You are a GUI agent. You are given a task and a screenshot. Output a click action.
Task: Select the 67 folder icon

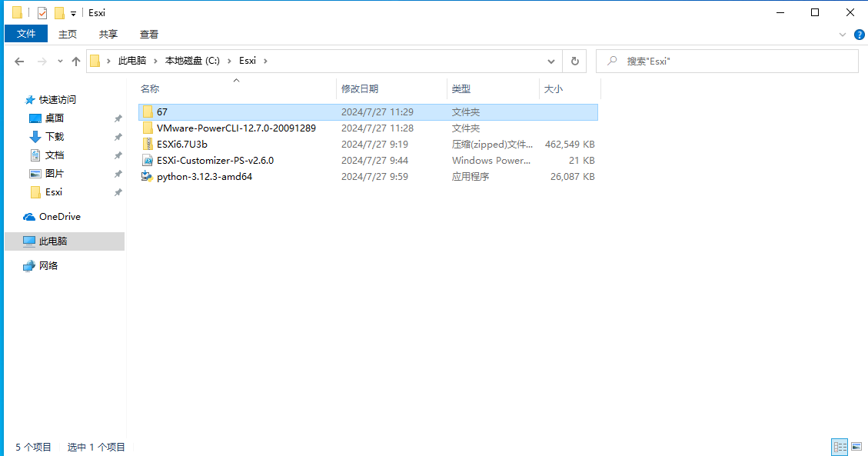click(x=148, y=112)
